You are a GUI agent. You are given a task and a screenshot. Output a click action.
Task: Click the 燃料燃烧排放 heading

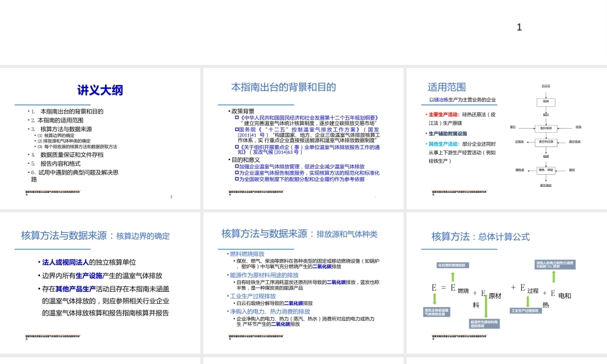247,254
